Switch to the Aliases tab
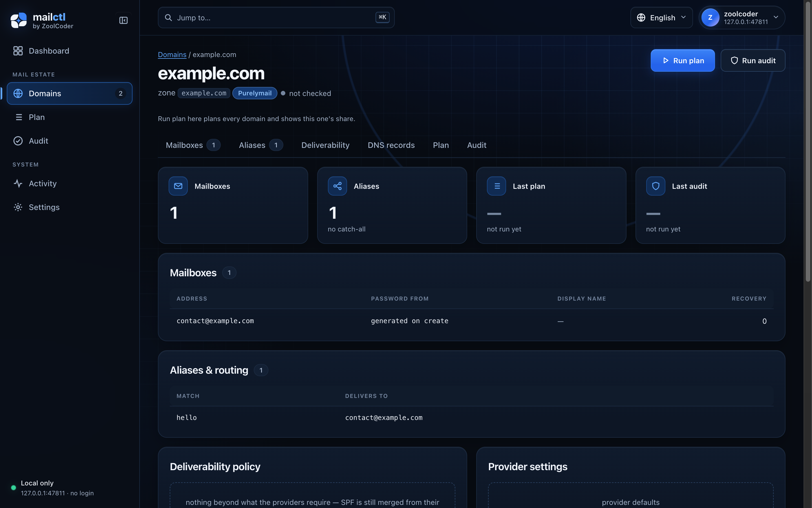Screen dimensions: 812x508 [261, 145]
